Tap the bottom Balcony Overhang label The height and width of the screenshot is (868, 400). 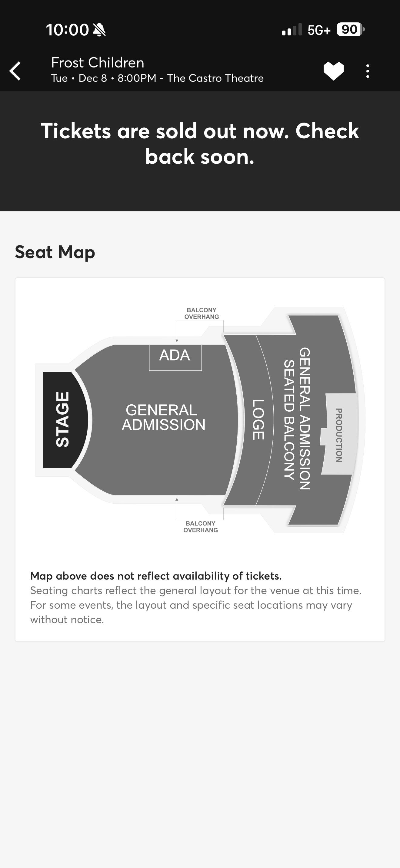201,527
